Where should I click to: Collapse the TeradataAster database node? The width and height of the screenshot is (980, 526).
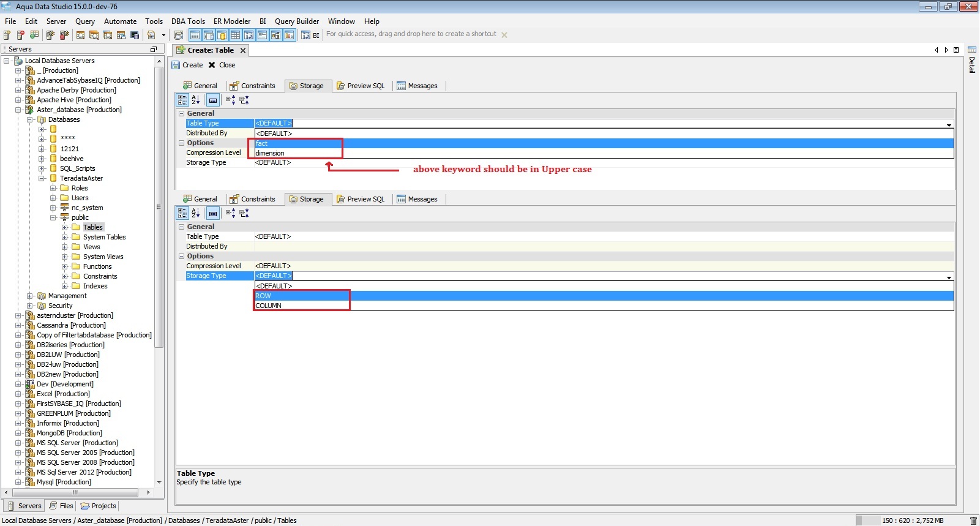(x=42, y=178)
